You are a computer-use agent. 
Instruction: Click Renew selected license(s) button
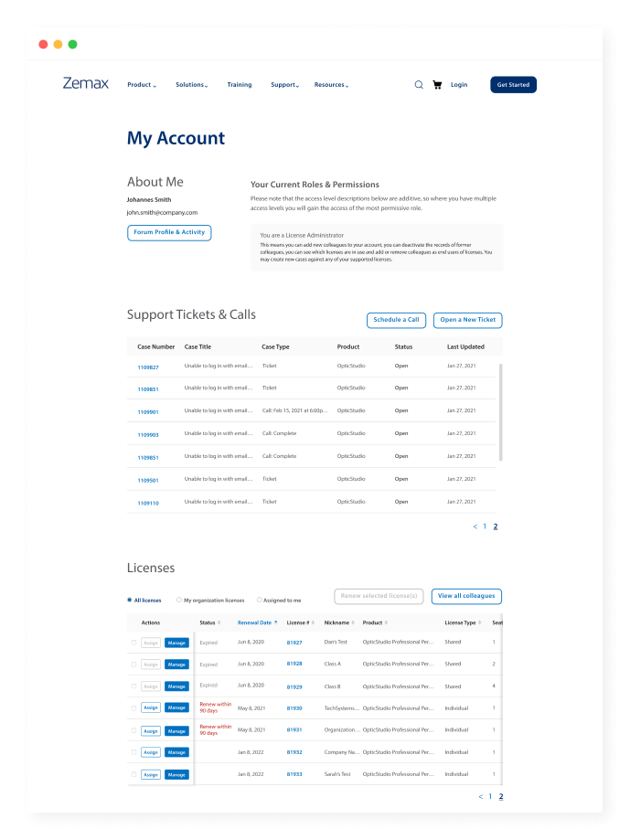point(379,596)
